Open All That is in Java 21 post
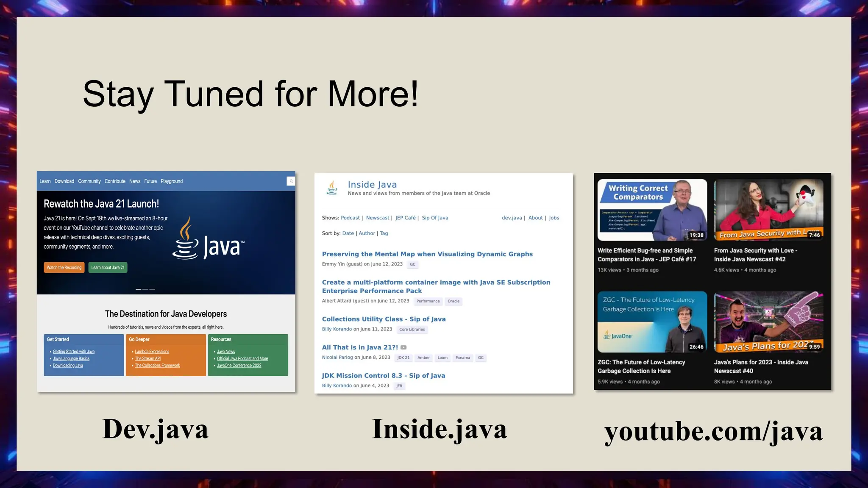Image resolution: width=868 pixels, height=488 pixels. (x=360, y=347)
